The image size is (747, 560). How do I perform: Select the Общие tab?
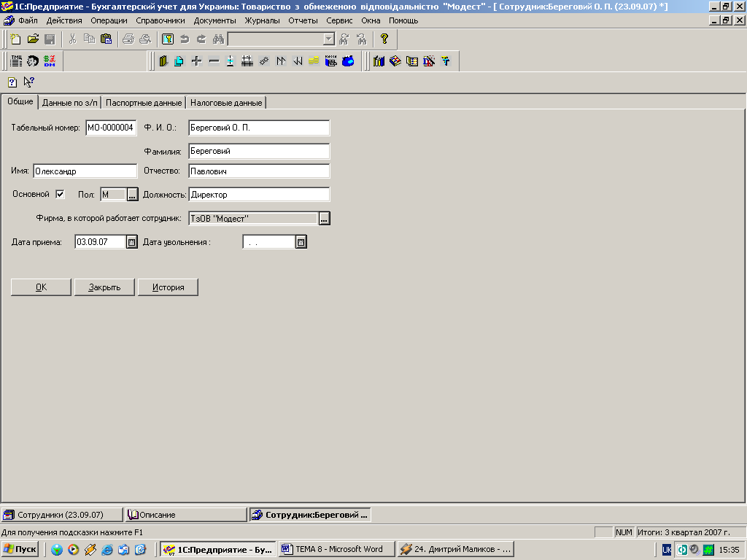(x=20, y=102)
